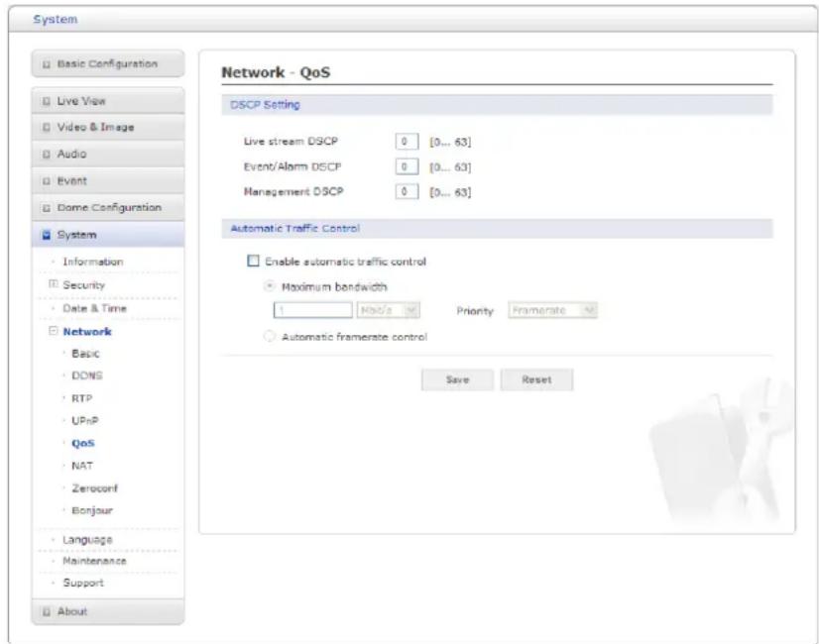
Task: Click the Live stream DSCP label
Action: click(x=291, y=142)
